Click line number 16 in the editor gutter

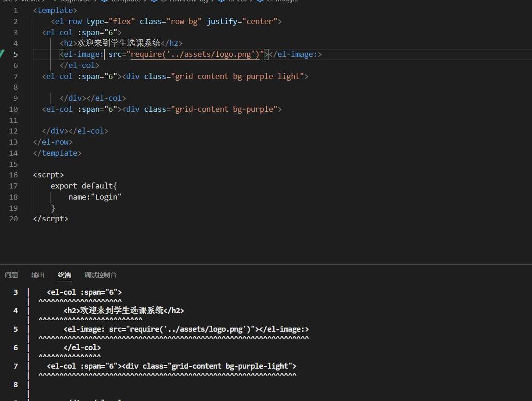tap(13, 175)
